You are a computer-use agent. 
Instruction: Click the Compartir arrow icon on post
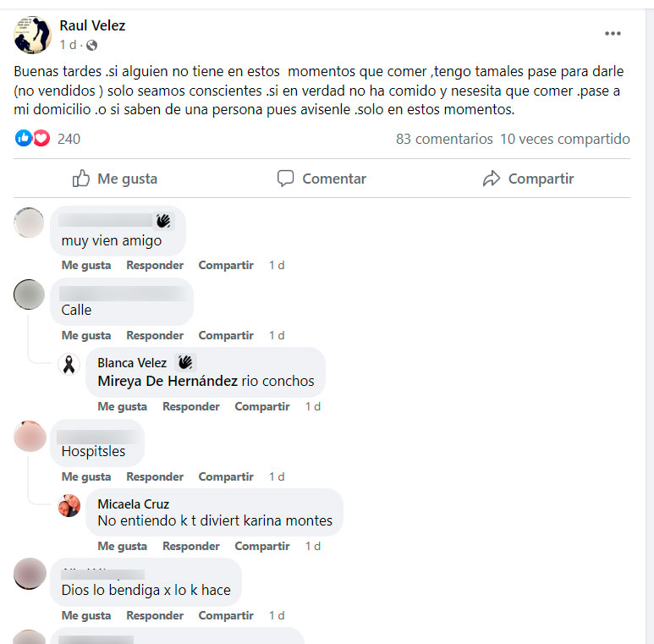[492, 178]
